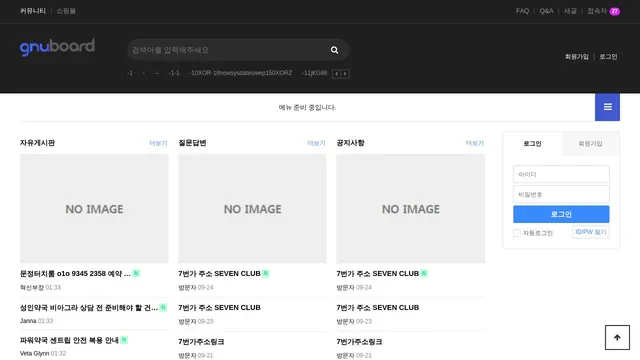Image resolution: width=640 pixels, height=360 pixels.
Task: Switch to the 회원가입 tab in login box
Action: click(590, 144)
